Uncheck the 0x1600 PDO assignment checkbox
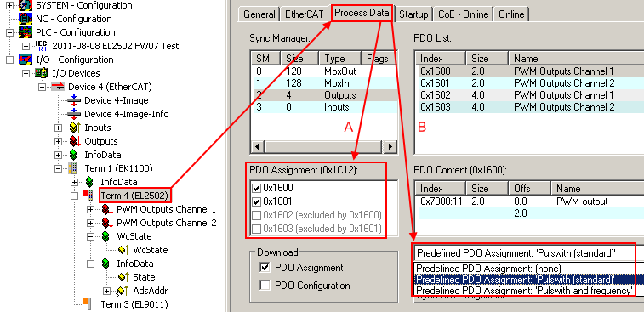Screen dimensions: 644x312 [257, 188]
